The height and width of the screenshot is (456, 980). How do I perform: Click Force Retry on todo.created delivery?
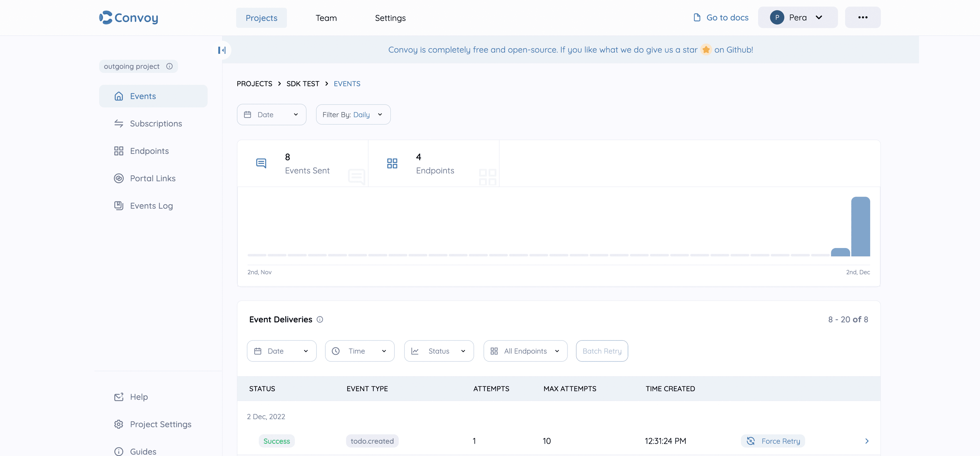coord(773,441)
